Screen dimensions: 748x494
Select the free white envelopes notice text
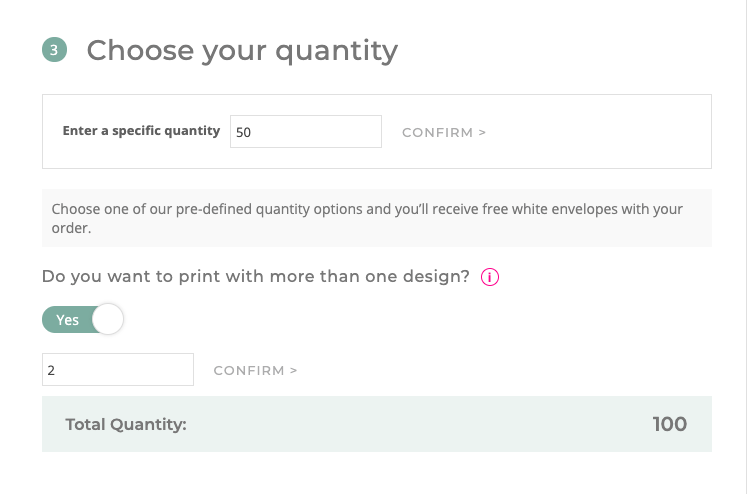point(367,218)
